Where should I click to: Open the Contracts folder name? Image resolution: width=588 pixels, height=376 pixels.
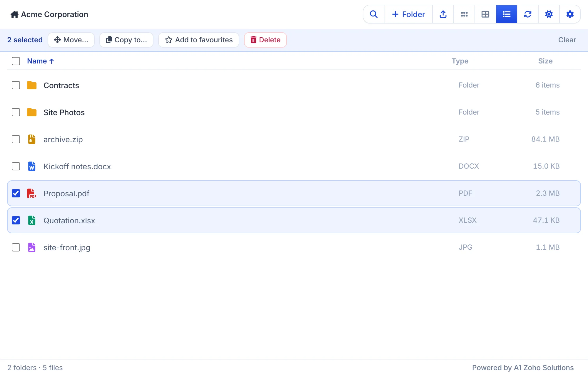(61, 85)
